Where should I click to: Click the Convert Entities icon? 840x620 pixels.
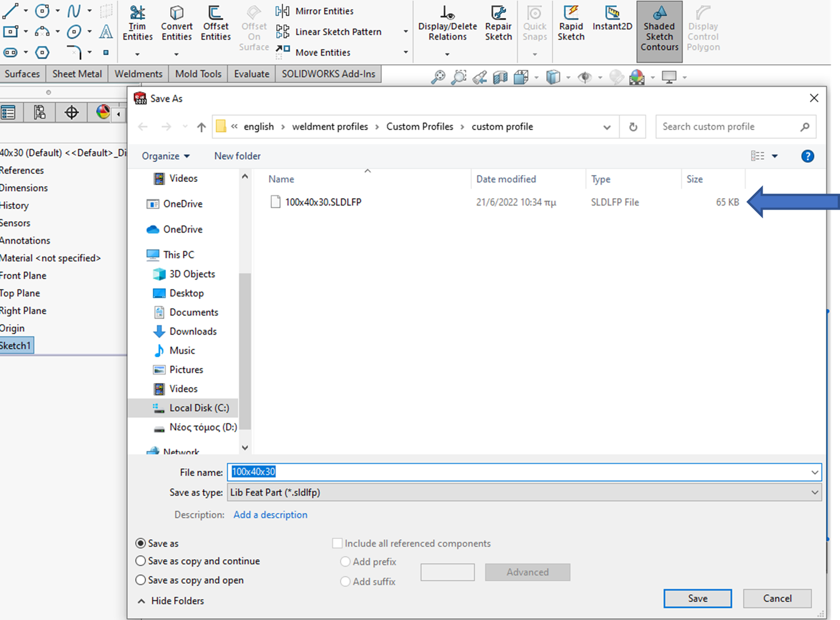(x=176, y=24)
